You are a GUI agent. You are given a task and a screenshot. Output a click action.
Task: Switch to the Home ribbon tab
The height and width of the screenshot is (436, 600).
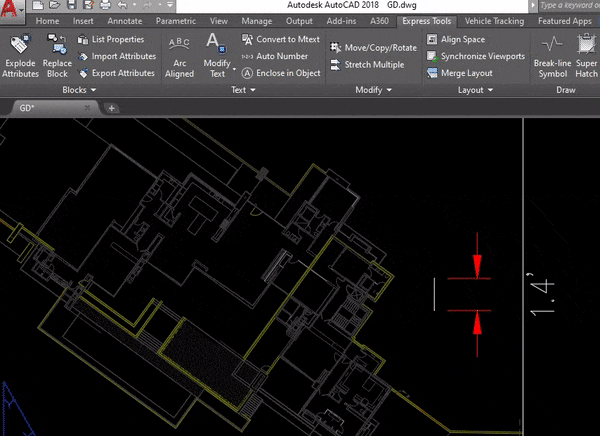(x=47, y=21)
